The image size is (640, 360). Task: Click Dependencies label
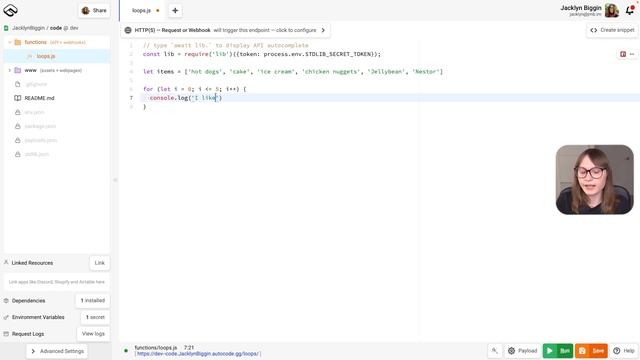pyautogui.click(x=29, y=301)
